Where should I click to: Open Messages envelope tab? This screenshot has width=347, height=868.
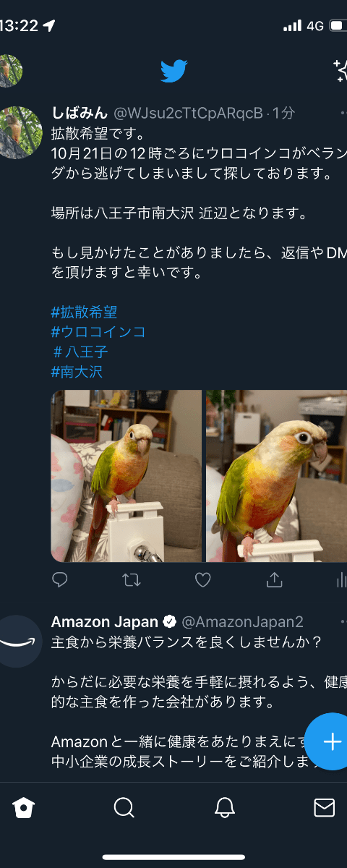pos(325,807)
